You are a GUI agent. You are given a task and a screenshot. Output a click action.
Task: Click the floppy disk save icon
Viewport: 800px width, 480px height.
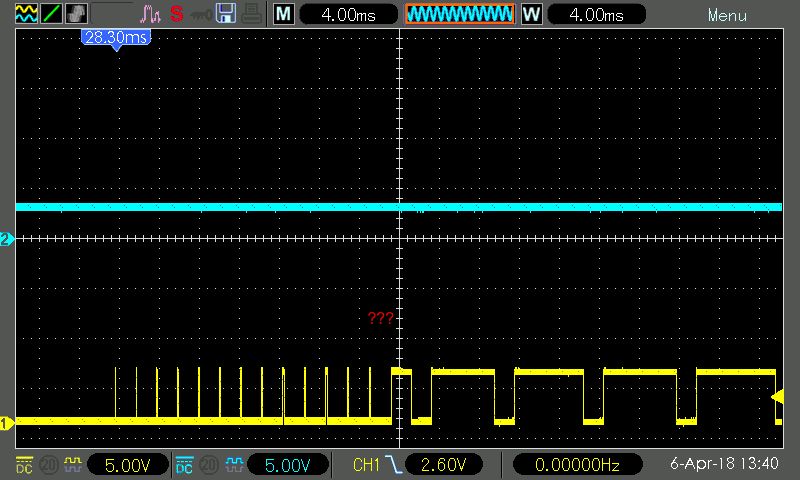[226, 15]
